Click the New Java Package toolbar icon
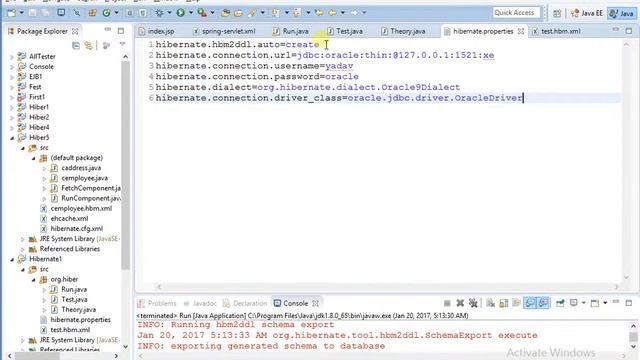The image size is (640, 360). pos(93,13)
